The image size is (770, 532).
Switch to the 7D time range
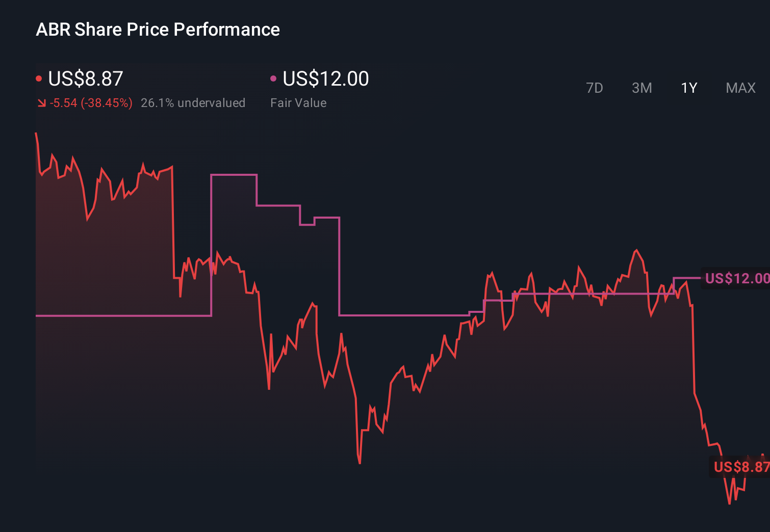pyautogui.click(x=595, y=88)
